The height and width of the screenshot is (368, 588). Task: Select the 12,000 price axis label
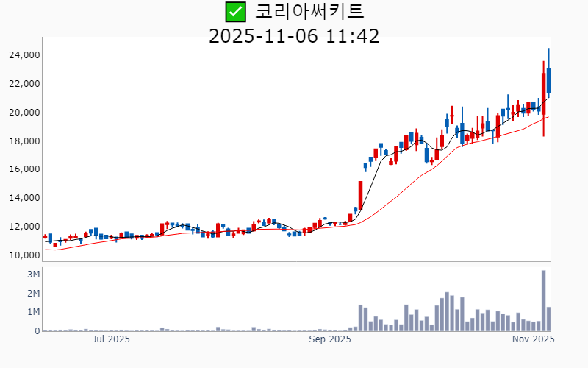click(x=24, y=227)
